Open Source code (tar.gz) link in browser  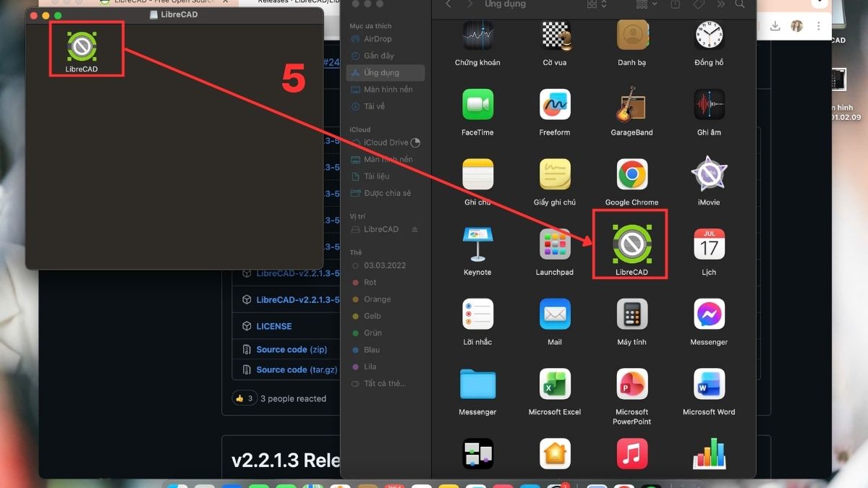pyautogui.click(x=296, y=369)
